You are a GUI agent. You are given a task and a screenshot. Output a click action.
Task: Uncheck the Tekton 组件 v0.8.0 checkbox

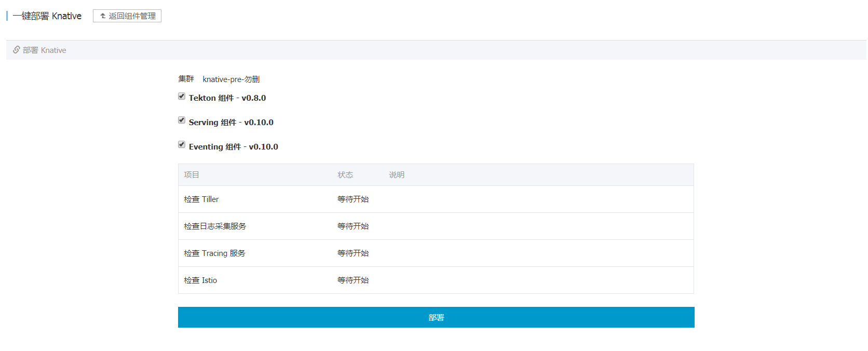click(182, 96)
